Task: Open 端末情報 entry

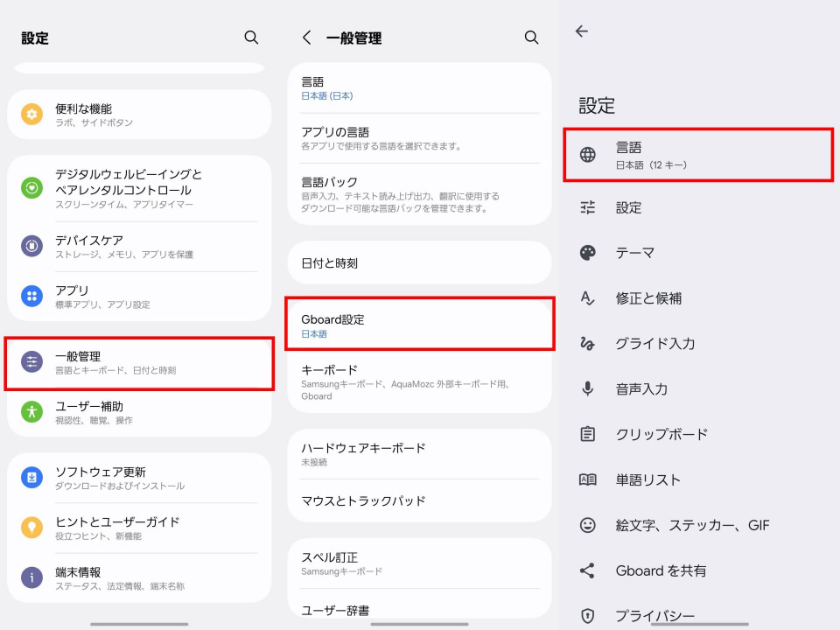Action: [x=139, y=578]
